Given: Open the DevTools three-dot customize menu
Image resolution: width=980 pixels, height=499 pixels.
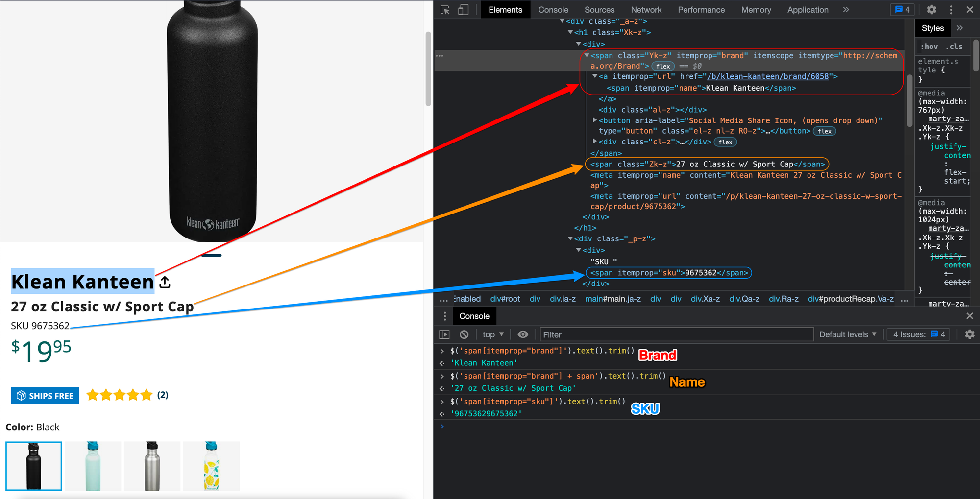Looking at the screenshot, I should pos(951,10).
